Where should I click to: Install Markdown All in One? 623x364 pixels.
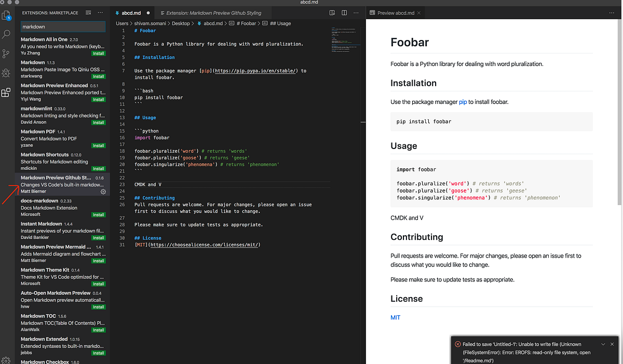click(98, 53)
